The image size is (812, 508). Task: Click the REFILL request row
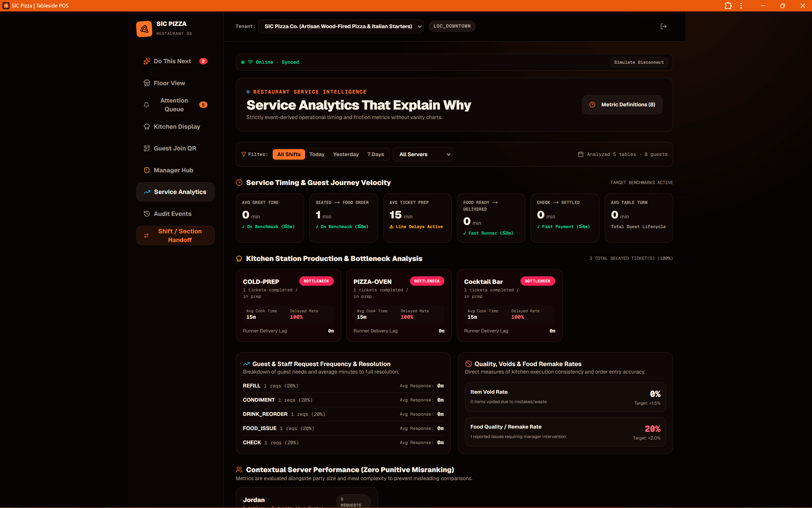[x=343, y=386]
